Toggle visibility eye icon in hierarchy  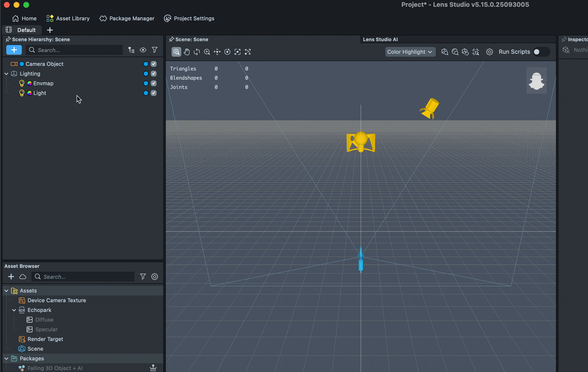pyautogui.click(x=143, y=50)
